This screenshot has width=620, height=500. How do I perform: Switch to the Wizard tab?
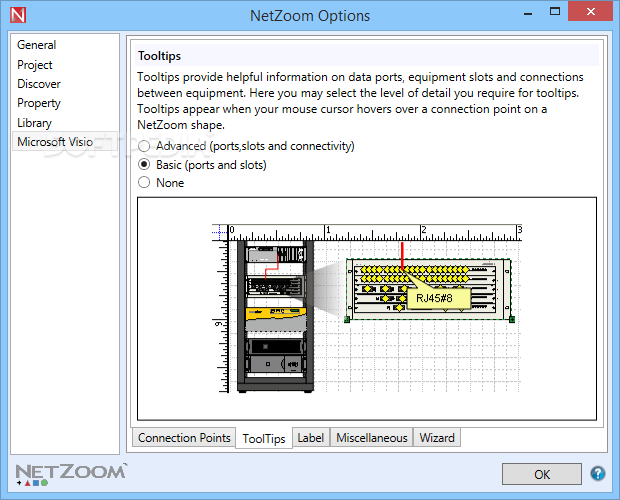click(437, 438)
